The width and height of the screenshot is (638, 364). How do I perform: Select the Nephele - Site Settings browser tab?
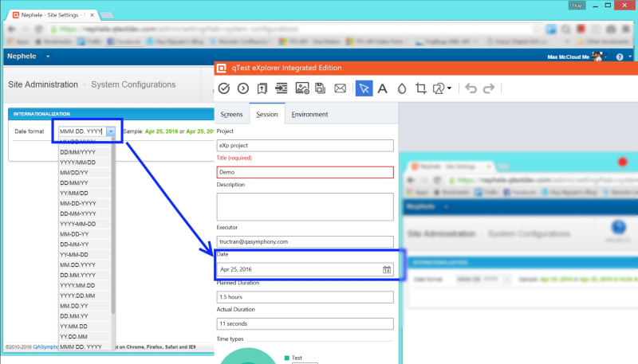[53, 15]
